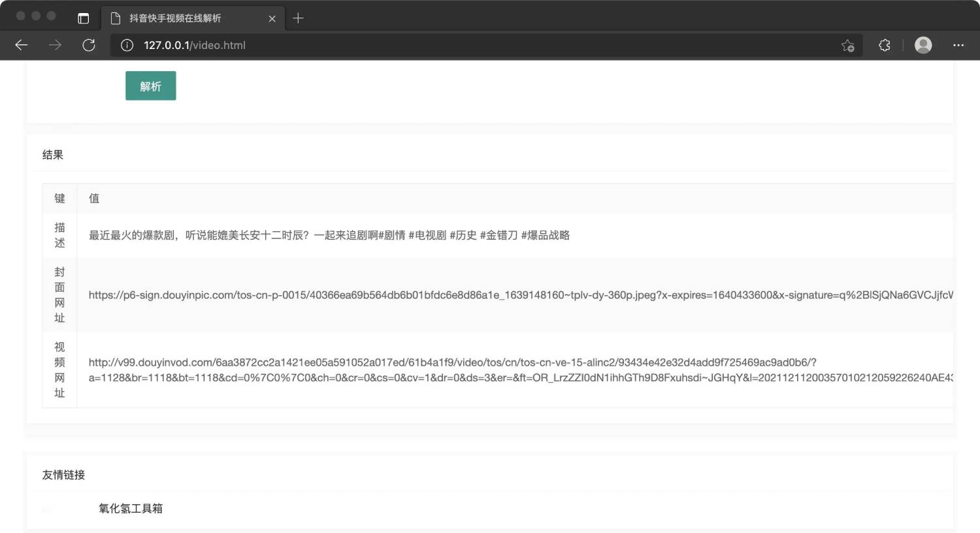Open the browser more-options menu

[958, 45]
